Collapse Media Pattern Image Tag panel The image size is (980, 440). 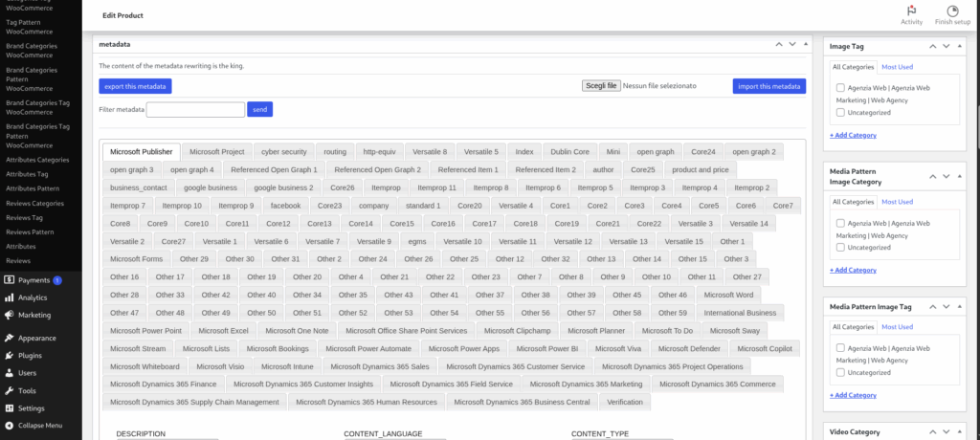(959, 307)
